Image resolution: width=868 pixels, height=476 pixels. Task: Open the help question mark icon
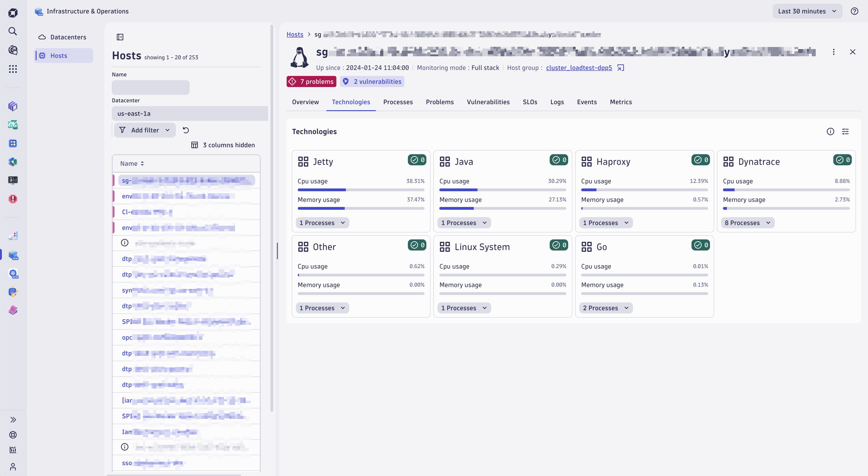pos(854,11)
